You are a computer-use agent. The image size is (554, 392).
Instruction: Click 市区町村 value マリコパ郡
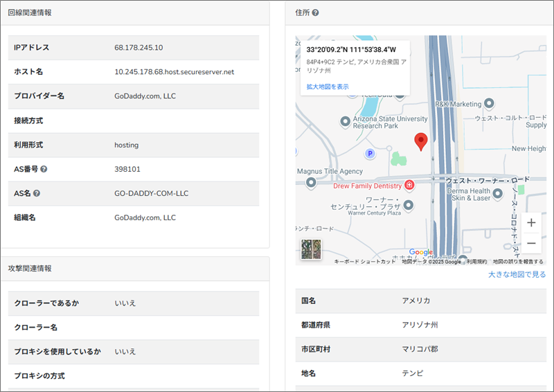(x=420, y=349)
